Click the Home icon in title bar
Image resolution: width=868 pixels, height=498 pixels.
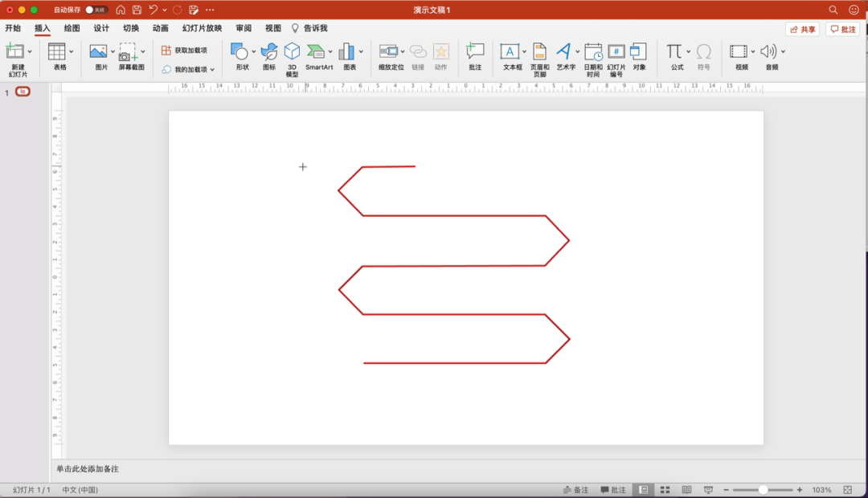click(121, 10)
